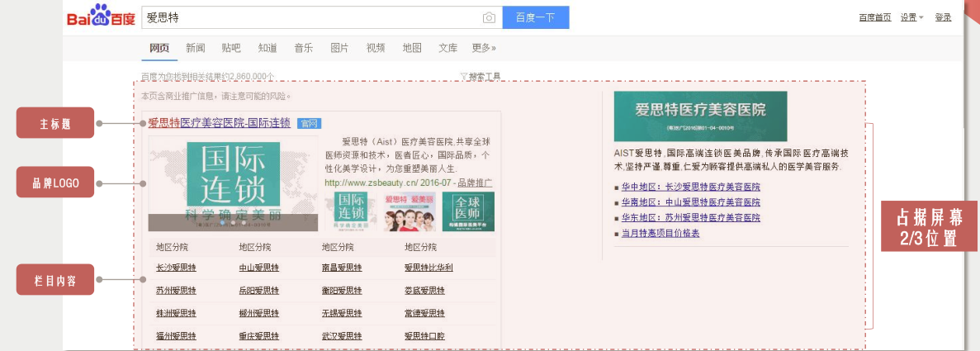Switch to the 图片 tab
Image resolution: width=980 pixels, height=351 pixels.
[x=339, y=48]
